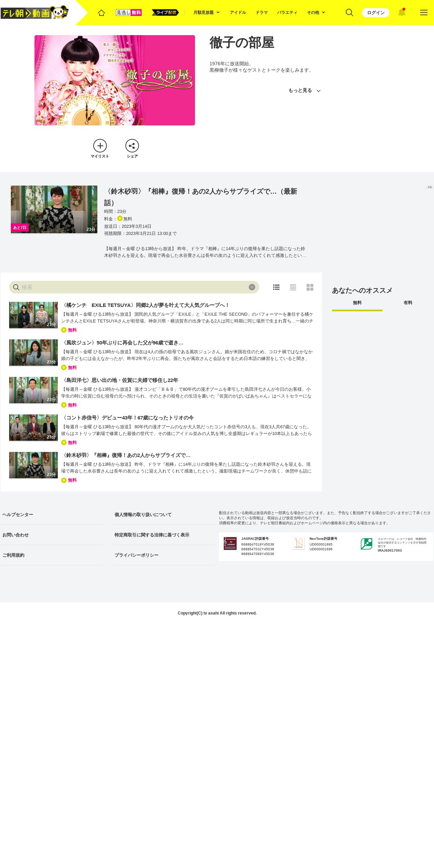Click the episode search input field
Image resolution: width=434 pixels, height=868 pixels.
point(134,287)
